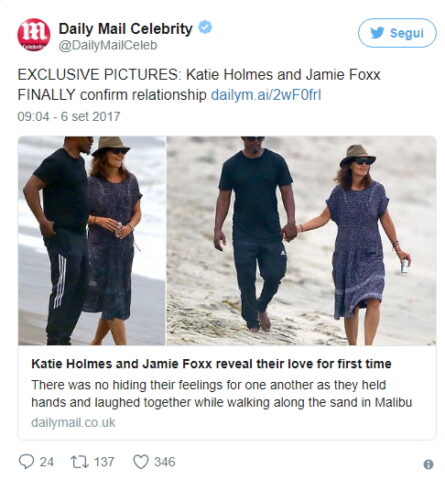The image size is (445, 480).
Task: Open the tweet info icon
Action: tap(428, 464)
